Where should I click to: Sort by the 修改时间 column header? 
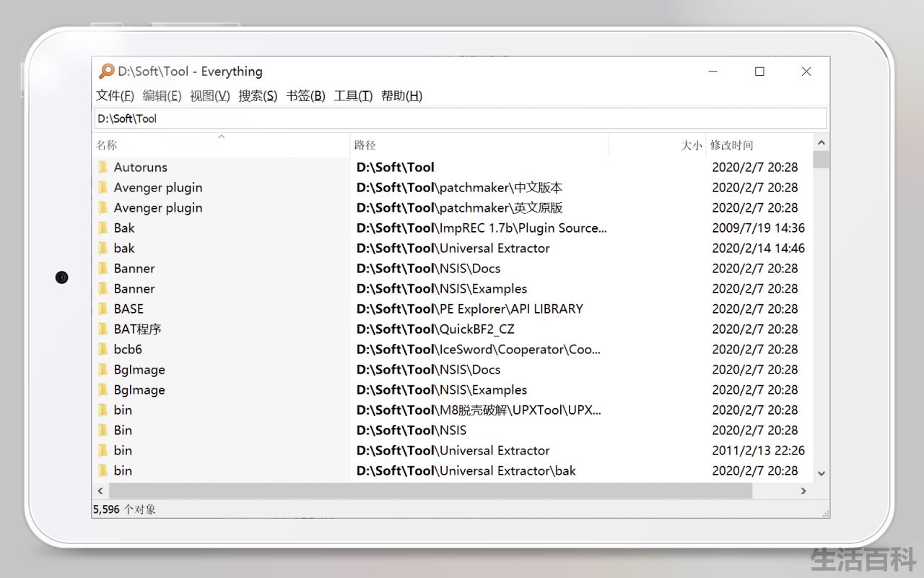(x=759, y=145)
